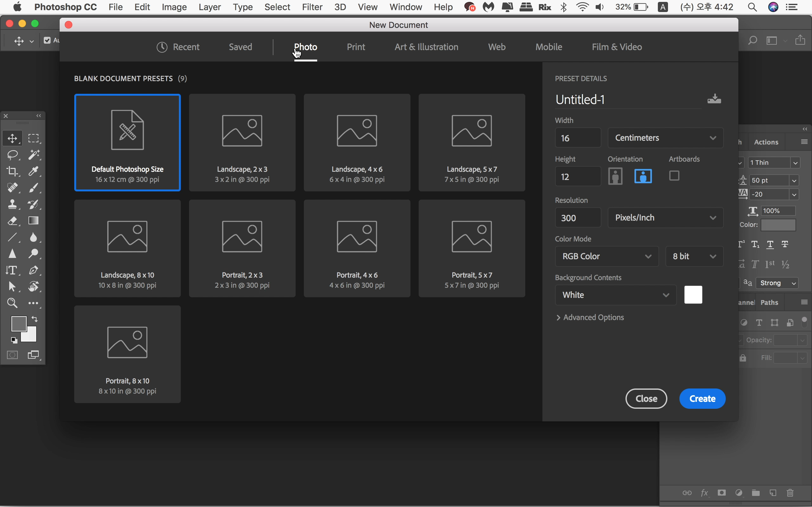The width and height of the screenshot is (812, 507).
Task: Select the Crop tool in toolbar
Action: click(12, 171)
